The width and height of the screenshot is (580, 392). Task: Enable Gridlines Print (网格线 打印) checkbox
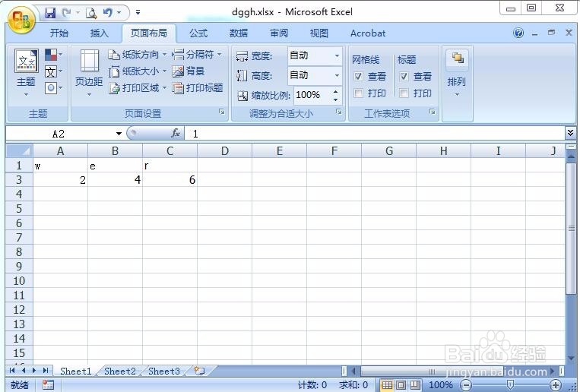[x=358, y=93]
